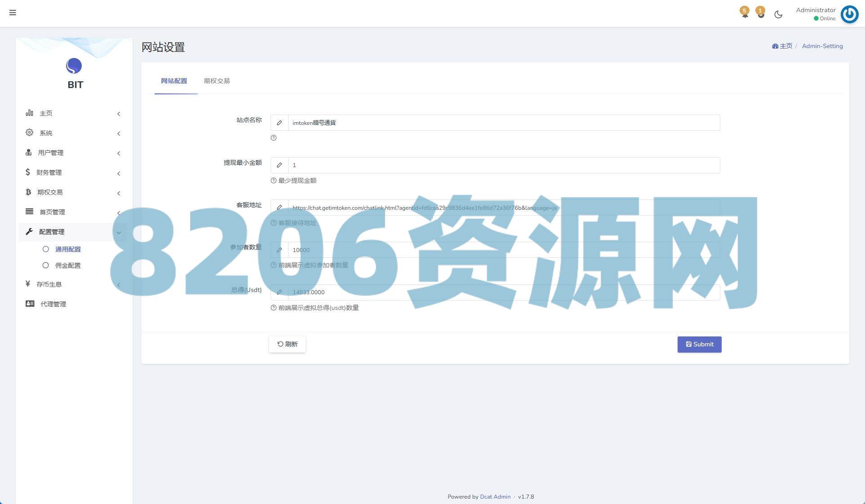
Task: Expand the 用户管理 menu chevron
Action: click(x=119, y=153)
